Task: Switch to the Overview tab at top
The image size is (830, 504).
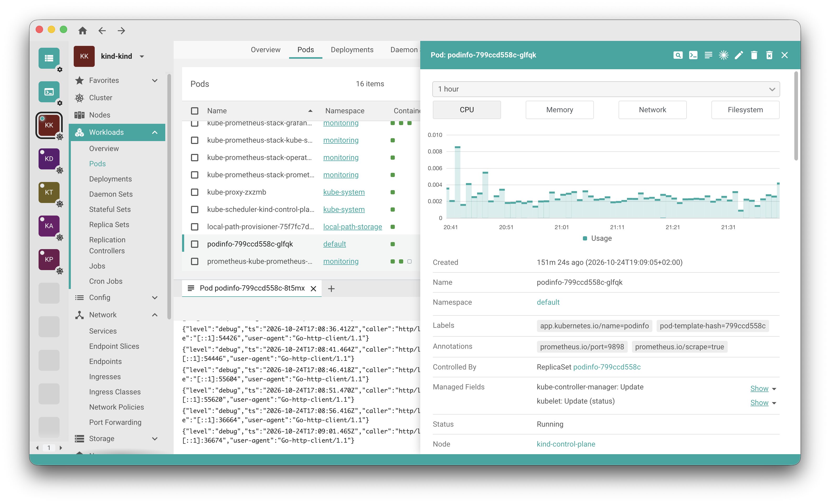Action: point(265,50)
